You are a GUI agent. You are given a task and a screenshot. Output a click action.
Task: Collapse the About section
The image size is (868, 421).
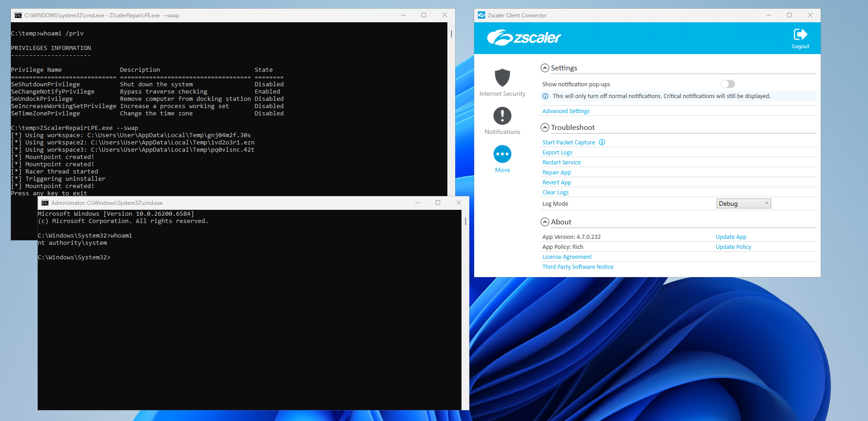coord(545,222)
